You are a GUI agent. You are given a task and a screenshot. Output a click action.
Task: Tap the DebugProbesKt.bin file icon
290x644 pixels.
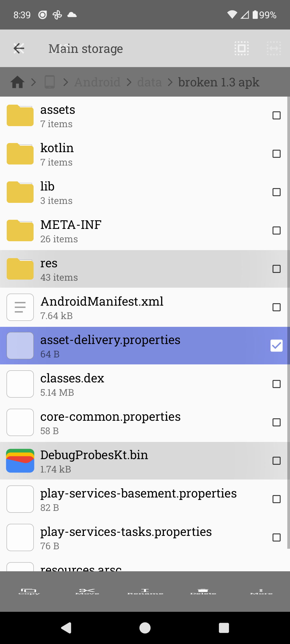tap(20, 461)
